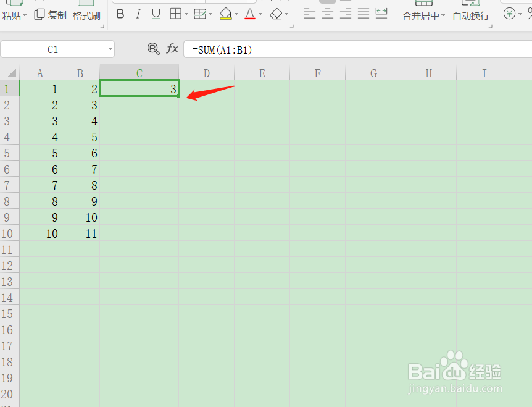Viewport: 532px width, 407px height.
Task: Select column G header
Action: click(x=373, y=73)
